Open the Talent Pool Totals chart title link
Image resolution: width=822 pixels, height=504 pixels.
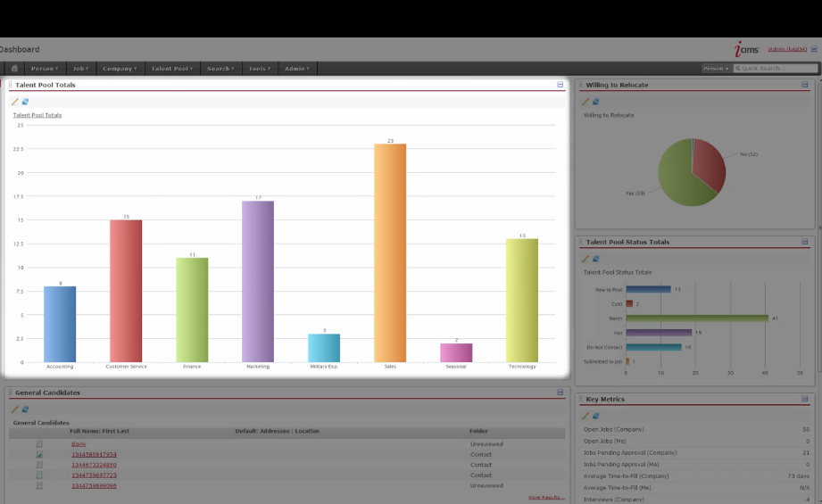coord(37,115)
